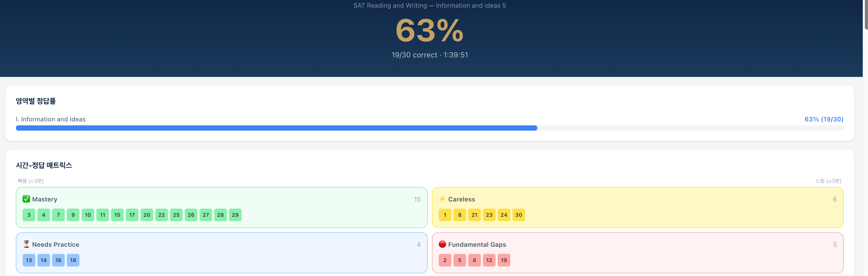868x276 pixels.
Task: Select question 22 chip
Action: 161,215
